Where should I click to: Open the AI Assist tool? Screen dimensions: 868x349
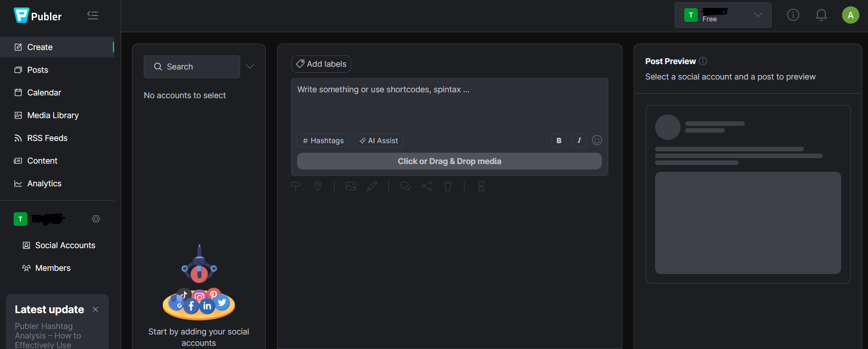[378, 141]
